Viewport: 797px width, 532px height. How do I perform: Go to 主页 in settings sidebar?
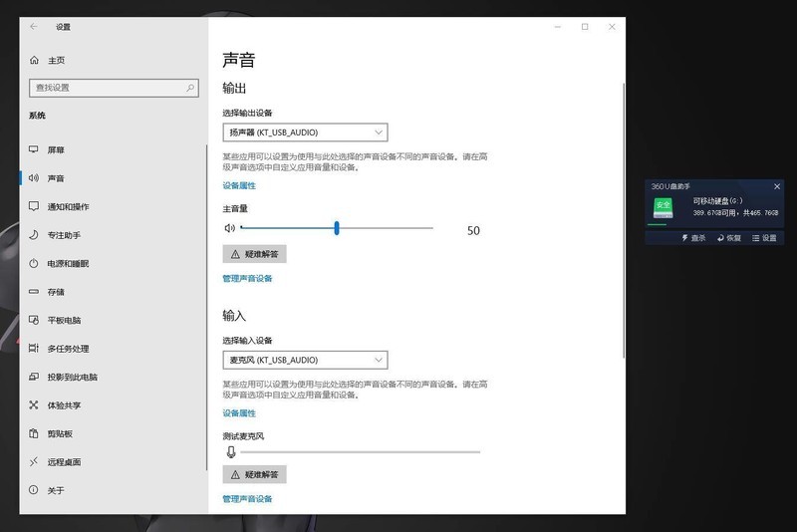(x=56, y=60)
